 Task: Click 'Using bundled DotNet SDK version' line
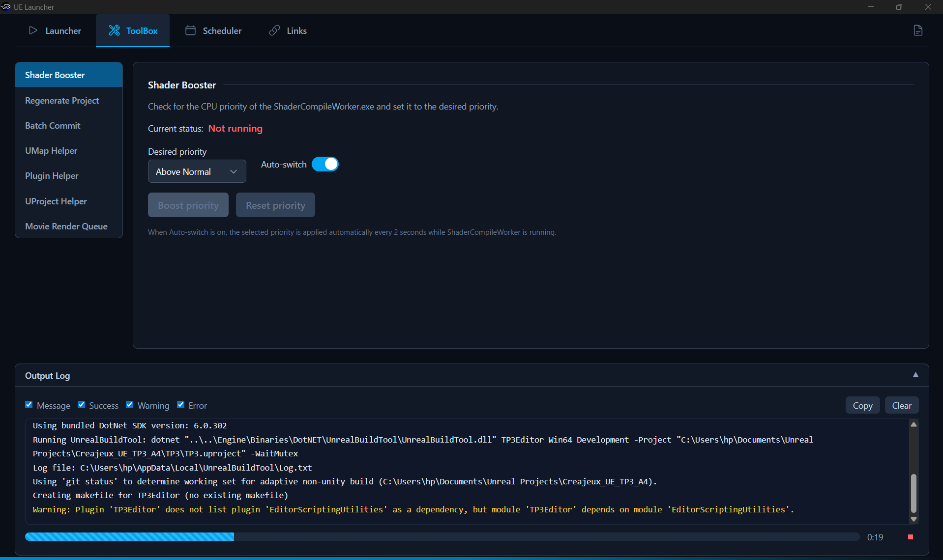(130, 425)
